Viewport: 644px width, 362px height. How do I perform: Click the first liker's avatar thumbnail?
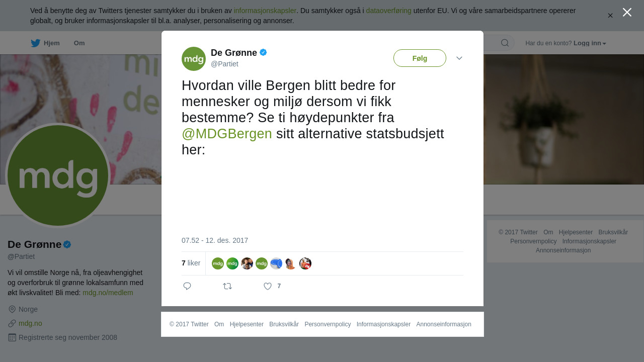tap(218, 263)
